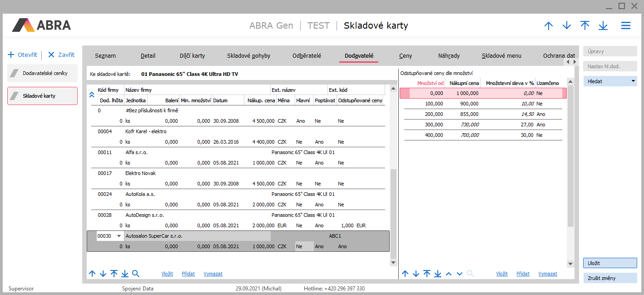644x295 pixels.
Task: Click the Přidat link under the suppliers list
Action: 188,274
